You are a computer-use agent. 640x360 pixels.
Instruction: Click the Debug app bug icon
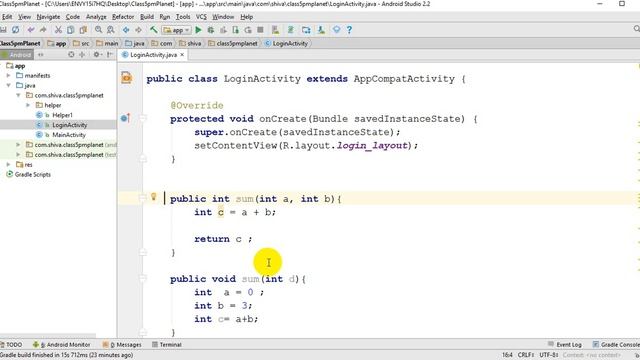coord(211,30)
